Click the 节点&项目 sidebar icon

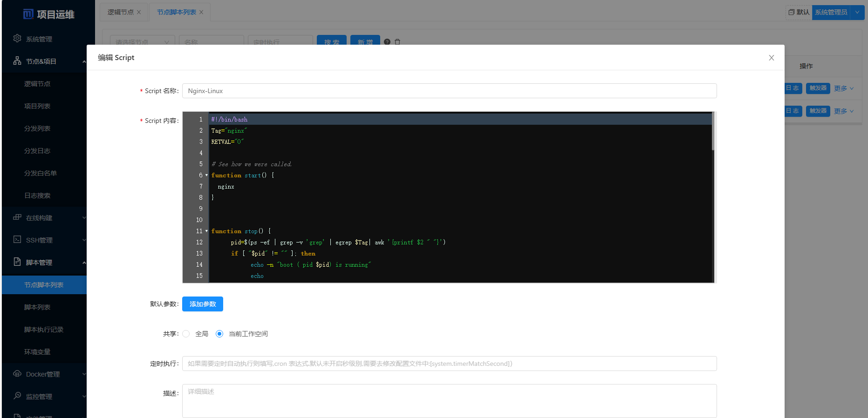tap(17, 61)
